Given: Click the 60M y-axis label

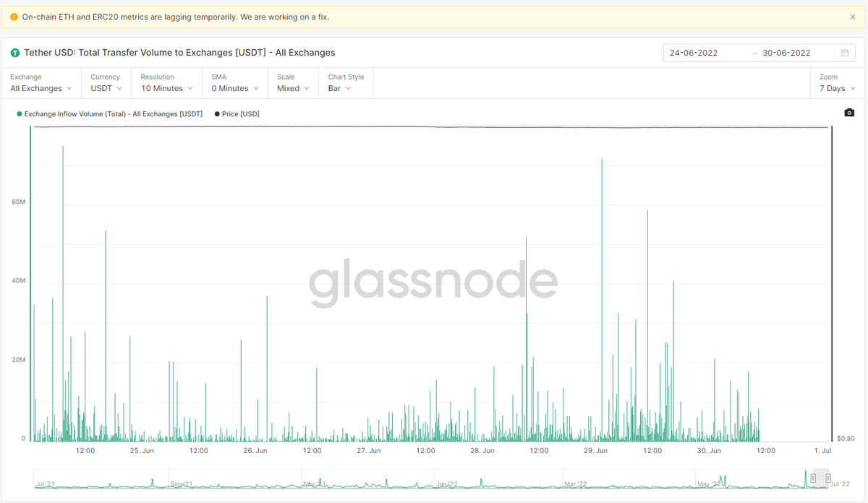Looking at the screenshot, I should [19, 202].
